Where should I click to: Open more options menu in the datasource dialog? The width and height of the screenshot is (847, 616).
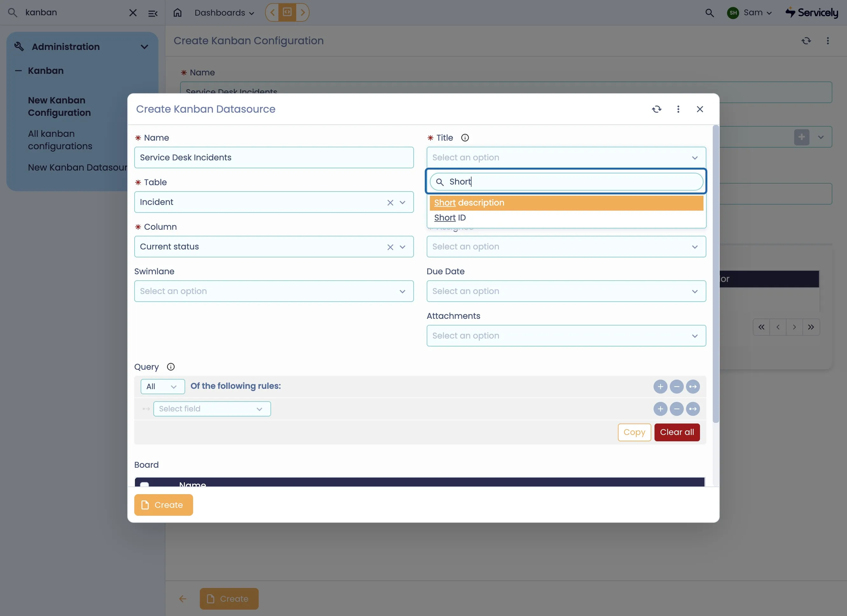coord(678,109)
